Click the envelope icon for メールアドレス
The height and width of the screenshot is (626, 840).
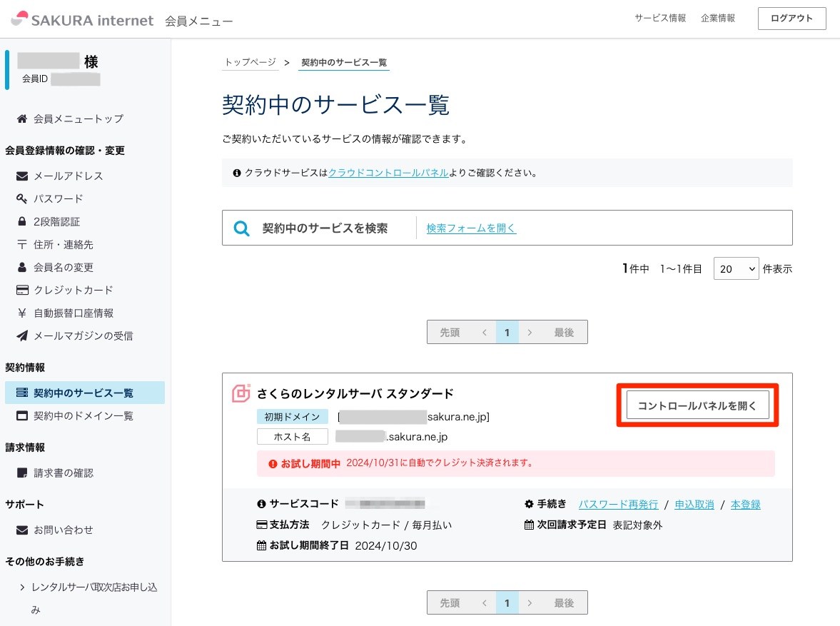(x=22, y=176)
